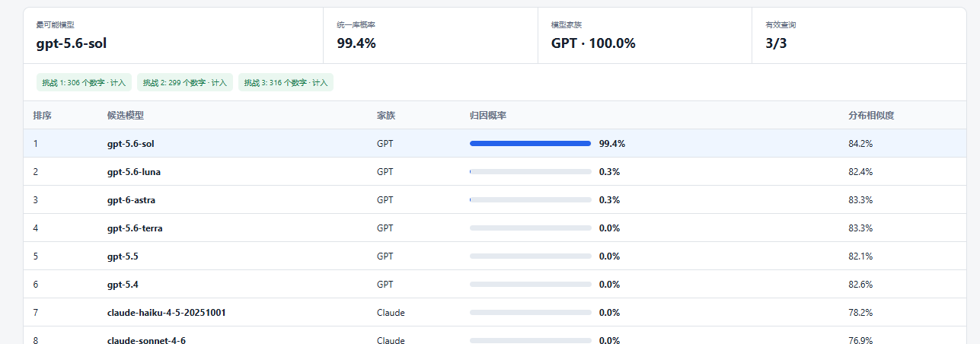
Task: Click the 挑战 2: 299 个数字 tag
Action: pos(185,82)
